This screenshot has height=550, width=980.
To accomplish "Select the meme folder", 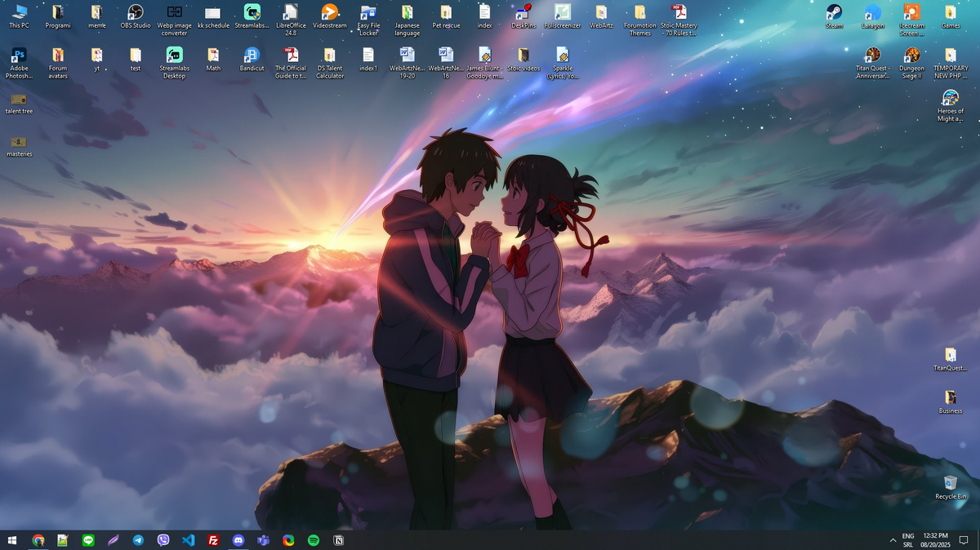I will [x=96, y=16].
